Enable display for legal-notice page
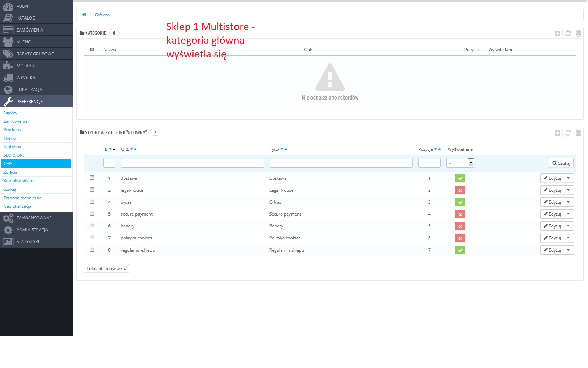Image resolution: width=588 pixels, height=368 pixels. click(x=460, y=190)
